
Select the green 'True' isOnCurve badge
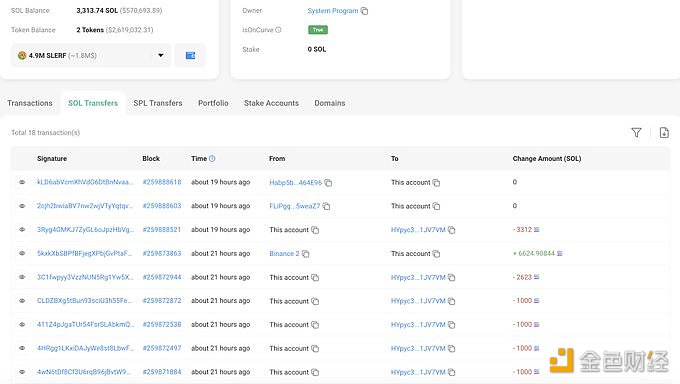coord(317,30)
